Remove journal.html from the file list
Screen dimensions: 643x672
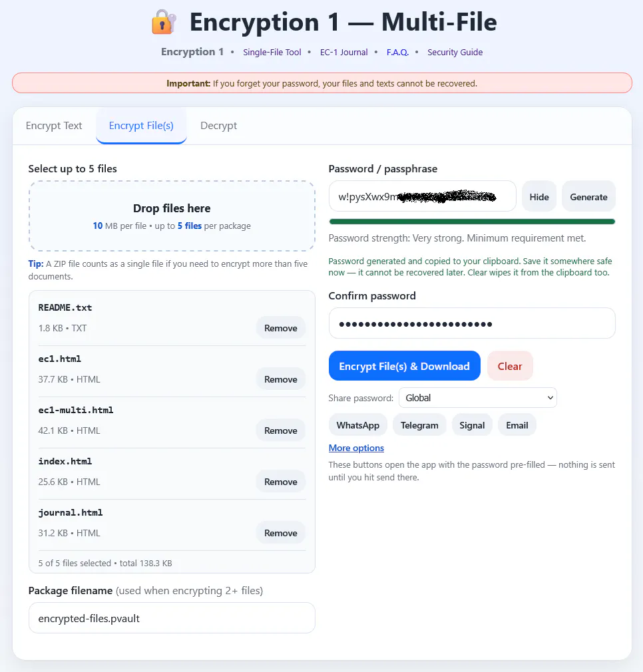click(281, 533)
